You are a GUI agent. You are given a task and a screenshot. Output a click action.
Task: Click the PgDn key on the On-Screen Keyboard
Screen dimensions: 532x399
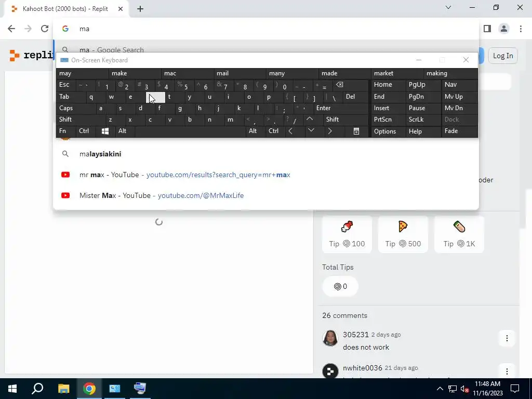(x=423, y=97)
